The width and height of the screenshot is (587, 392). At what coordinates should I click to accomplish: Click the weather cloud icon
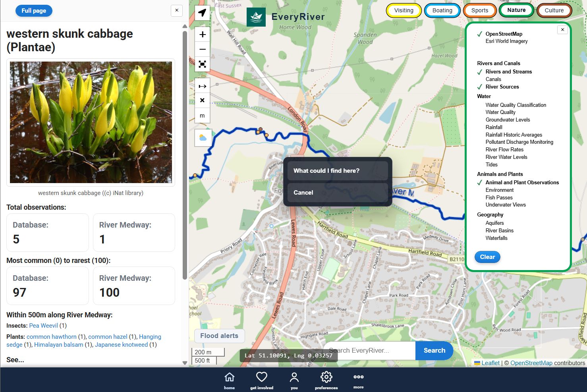coord(203,138)
